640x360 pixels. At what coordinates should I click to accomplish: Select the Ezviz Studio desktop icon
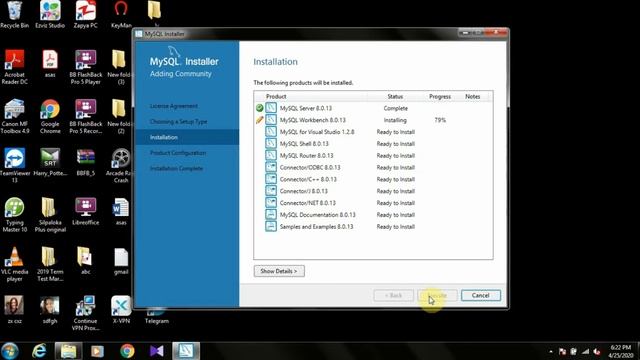click(50, 15)
